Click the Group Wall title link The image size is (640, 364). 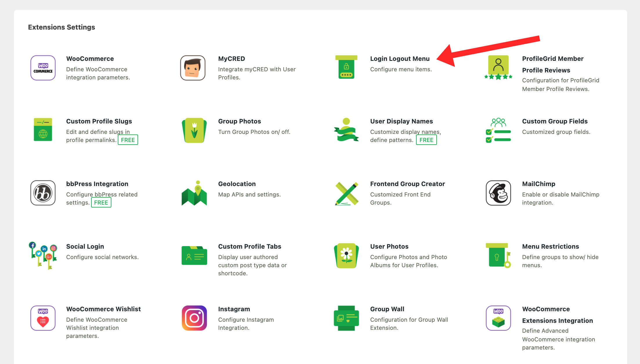pyautogui.click(x=387, y=309)
